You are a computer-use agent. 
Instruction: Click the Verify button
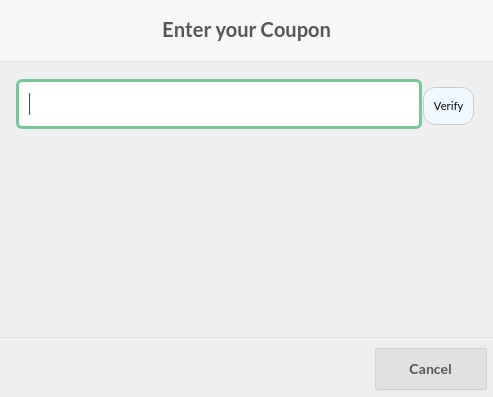point(448,106)
